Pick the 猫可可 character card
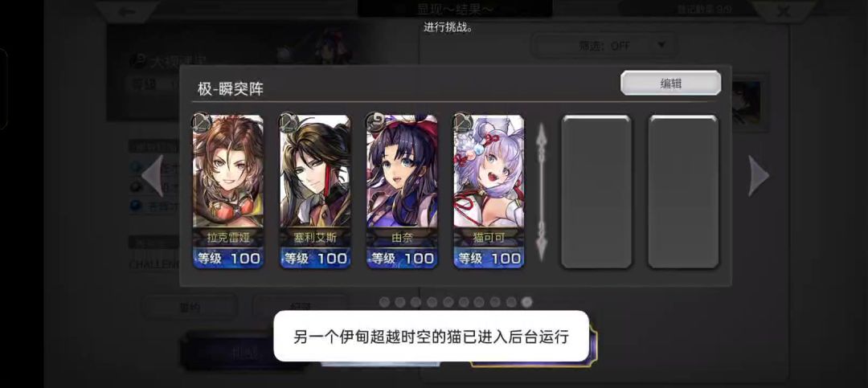 (489, 191)
